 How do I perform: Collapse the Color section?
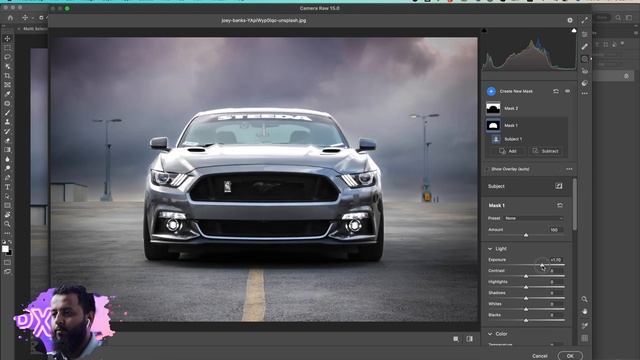coord(490,334)
